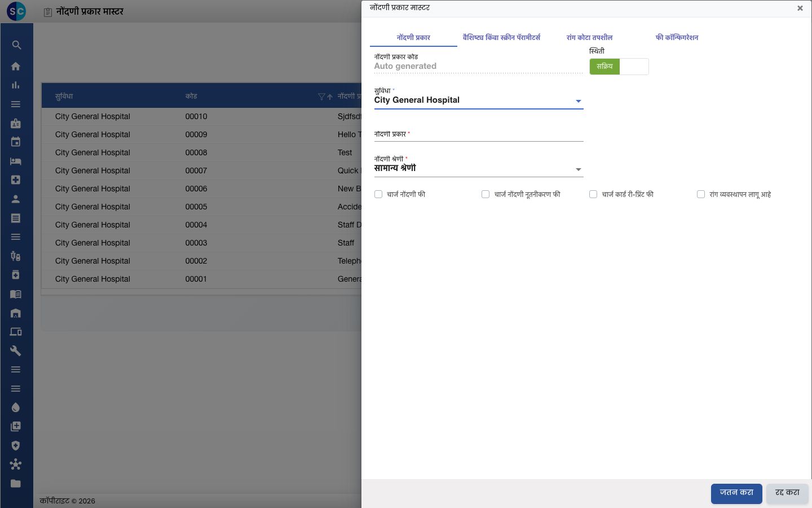Switch to the रांग कोटा तपशील tab
The height and width of the screenshot is (508, 812).
click(x=589, y=37)
